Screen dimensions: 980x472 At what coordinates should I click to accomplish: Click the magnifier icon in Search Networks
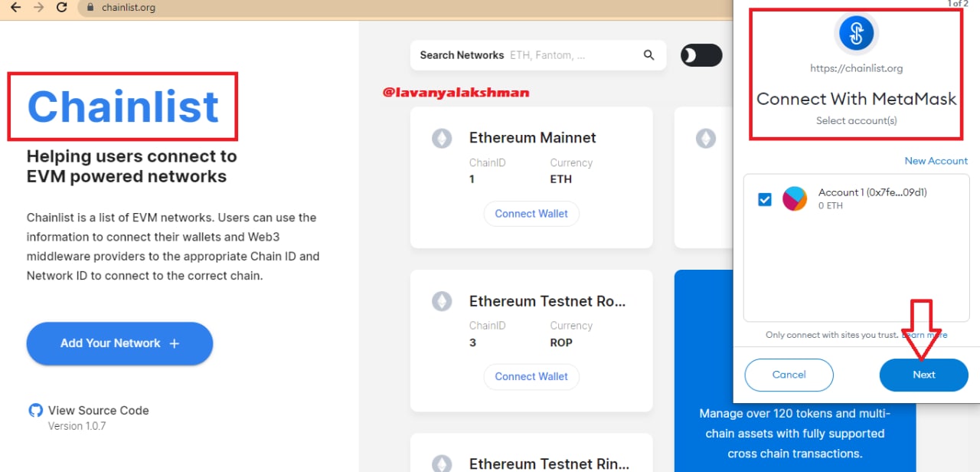649,55
